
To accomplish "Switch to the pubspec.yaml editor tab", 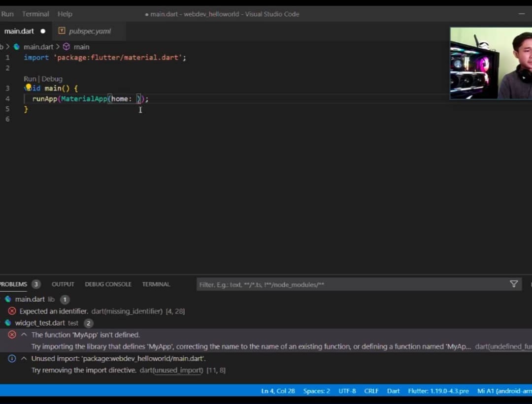I will pos(89,31).
